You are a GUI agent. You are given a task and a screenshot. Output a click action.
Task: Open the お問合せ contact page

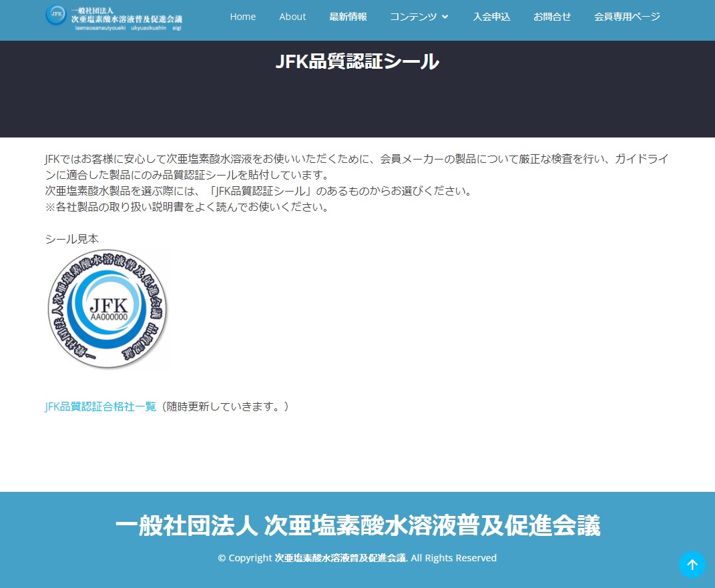point(552,17)
